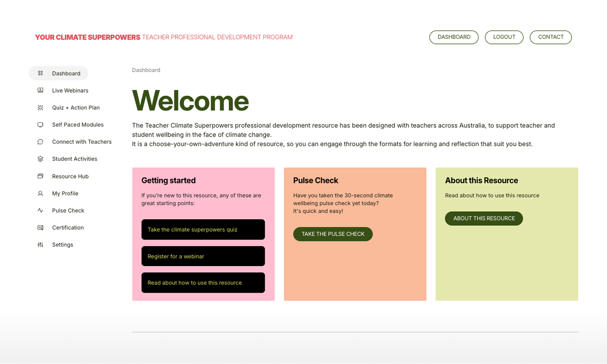This screenshot has height=364, width=607.
Task: Open 'Read about how to use this resource'
Action: point(203,283)
